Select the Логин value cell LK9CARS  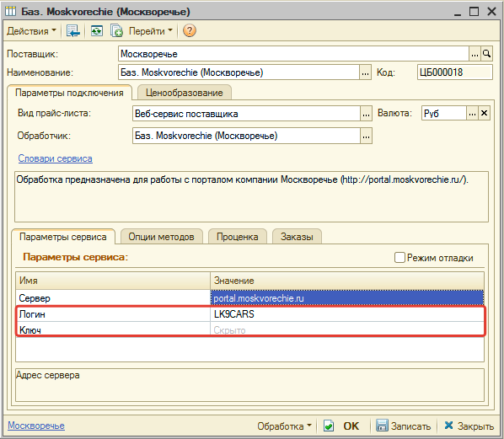pos(347,314)
